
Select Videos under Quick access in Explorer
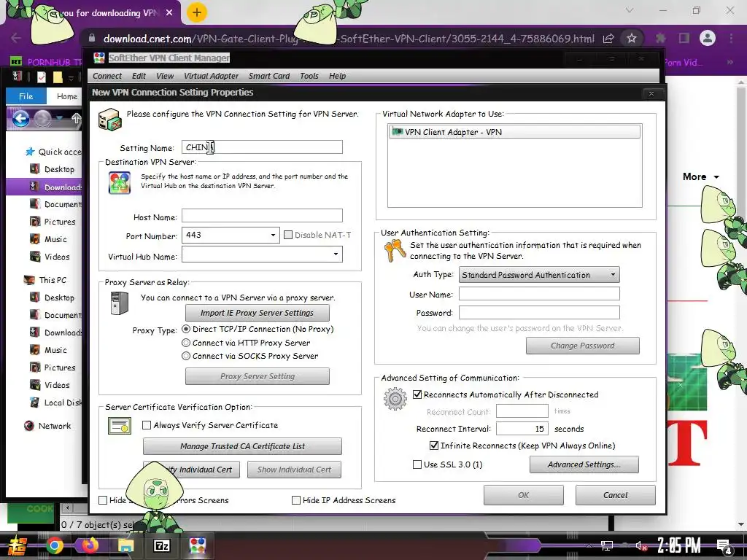[57, 257]
